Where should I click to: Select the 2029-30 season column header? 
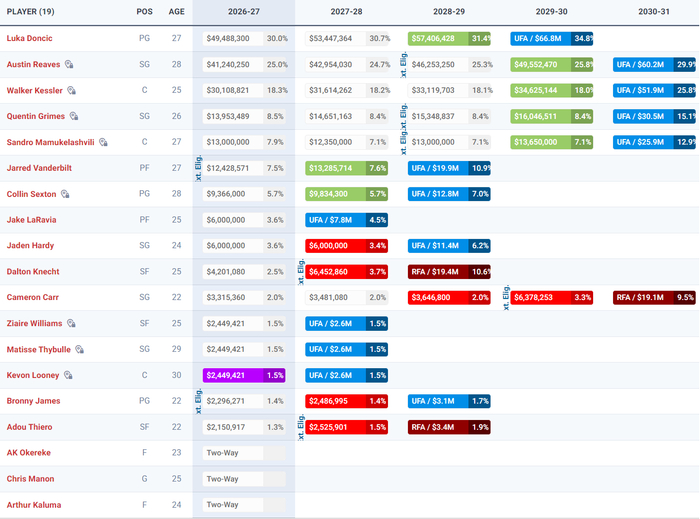[x=552, y=12]
